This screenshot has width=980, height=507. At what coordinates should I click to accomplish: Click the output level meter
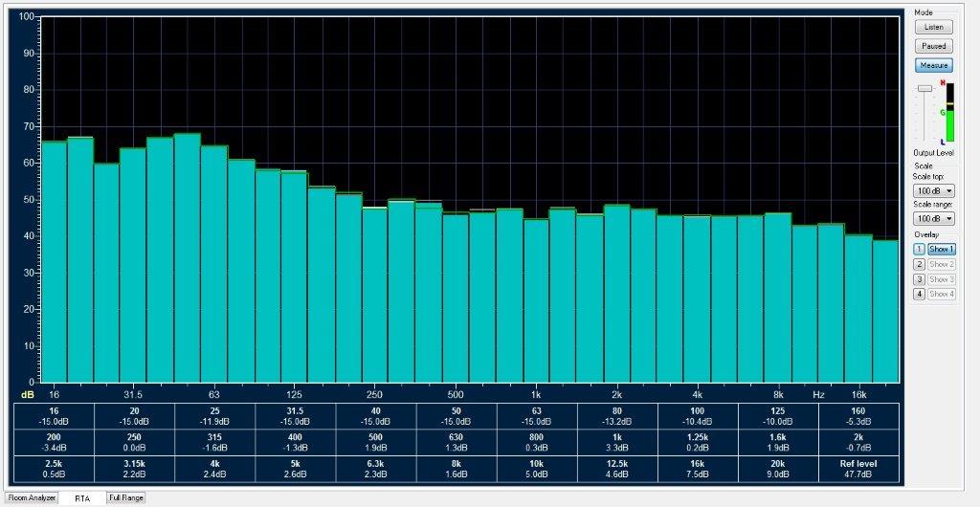pyautogui.click(x=949, y=113)
